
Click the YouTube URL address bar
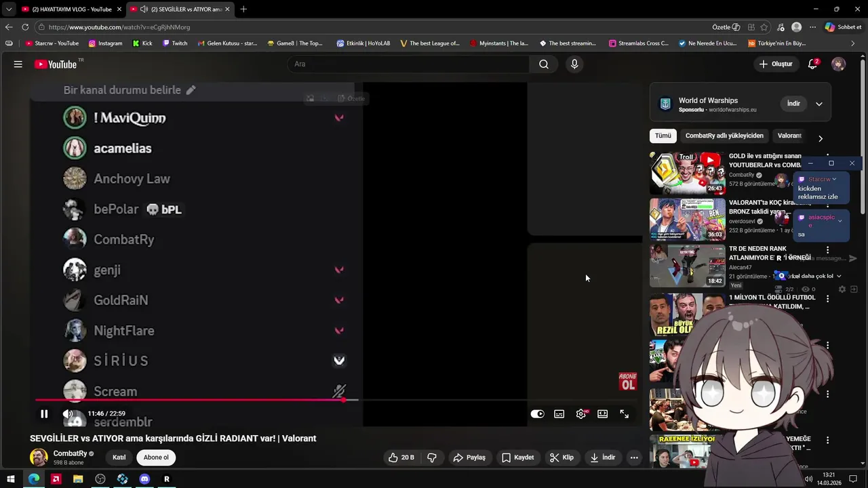(x=119, y=27)
